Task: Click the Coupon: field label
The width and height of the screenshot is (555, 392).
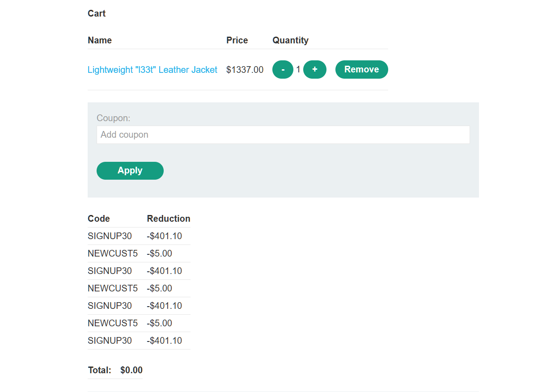Action: (113, 118)
